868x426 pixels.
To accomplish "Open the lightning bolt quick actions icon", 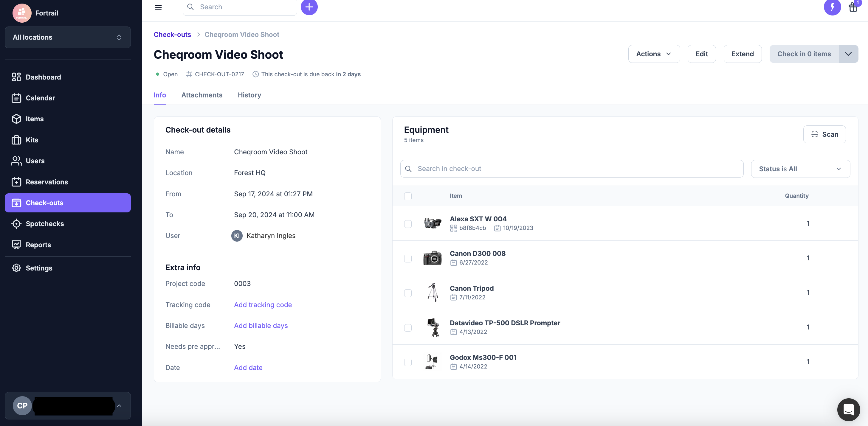I will click(x=832, y=7).
